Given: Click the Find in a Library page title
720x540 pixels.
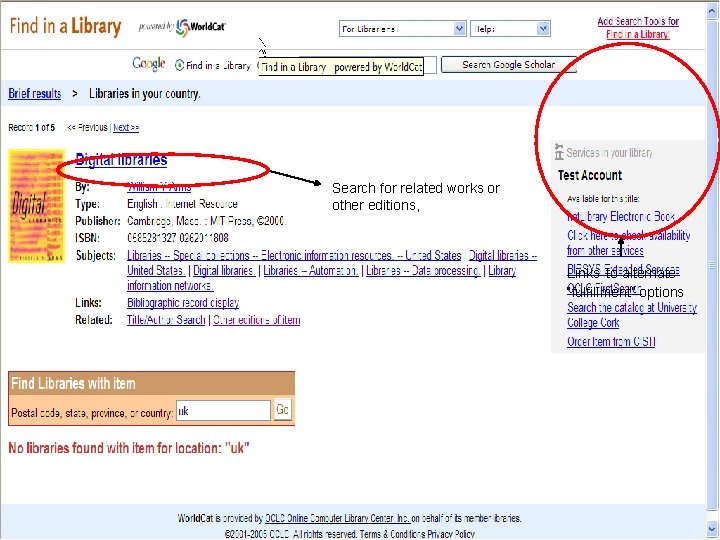Looking at the screenshot, I should (65, 27).
